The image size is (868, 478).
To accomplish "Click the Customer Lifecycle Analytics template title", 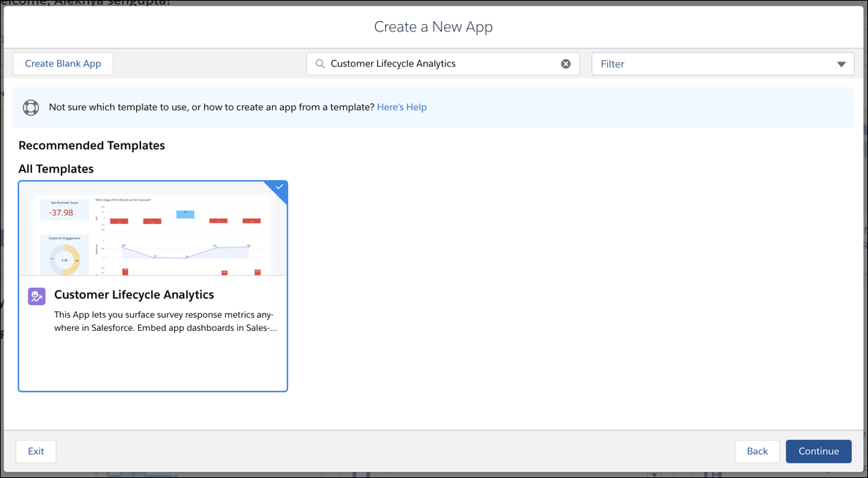I will coord(134,294).
